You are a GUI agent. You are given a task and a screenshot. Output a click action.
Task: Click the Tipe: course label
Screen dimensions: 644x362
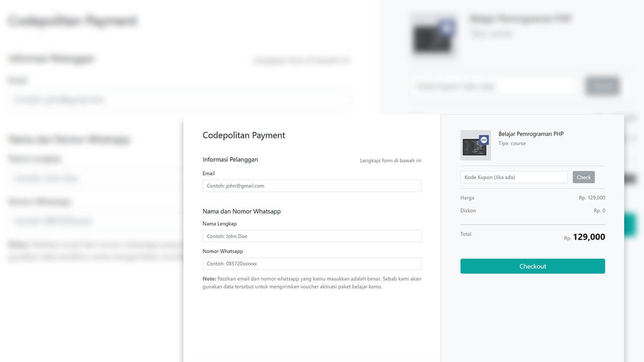512,143
